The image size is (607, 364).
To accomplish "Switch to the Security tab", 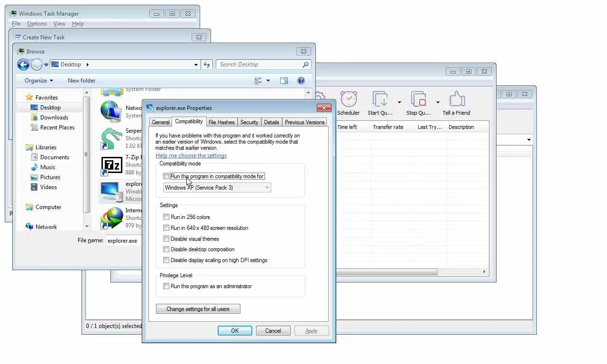I will click(249, 122).
